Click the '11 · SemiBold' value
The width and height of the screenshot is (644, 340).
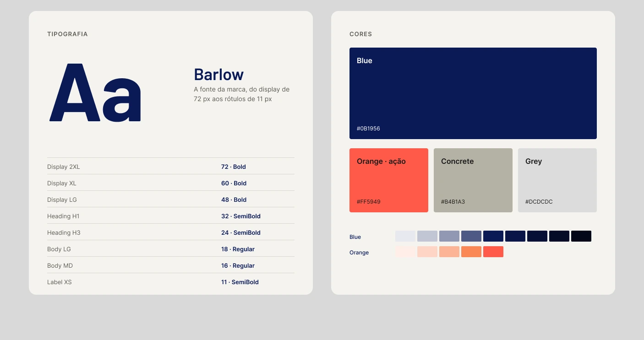(x=240, y=282)
